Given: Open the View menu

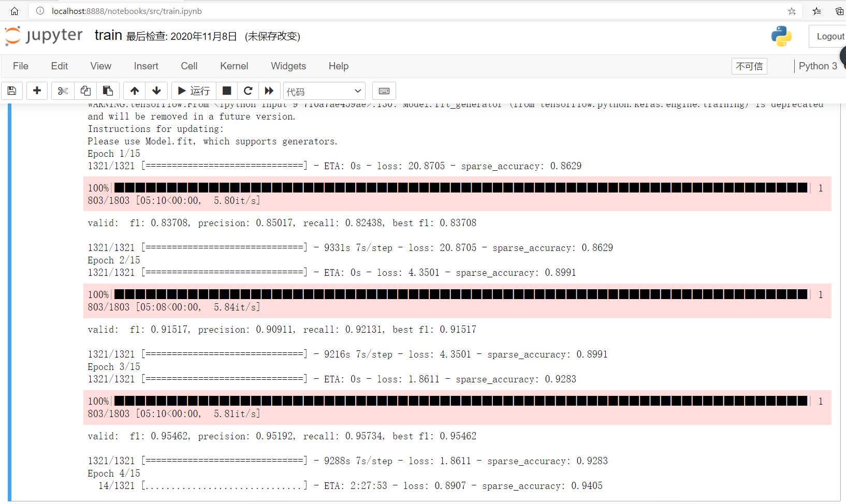Looking at the screenshot, I should click(x=101, y=66).
